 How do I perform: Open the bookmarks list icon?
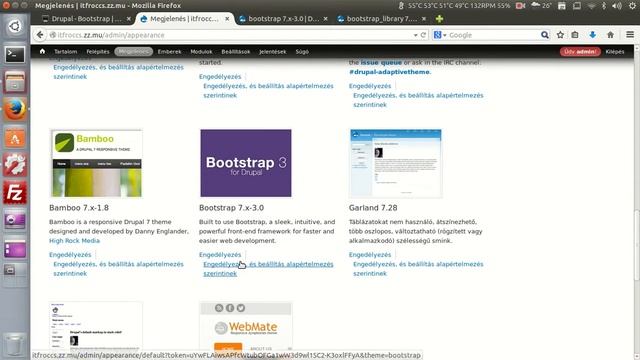coord(575,35)
